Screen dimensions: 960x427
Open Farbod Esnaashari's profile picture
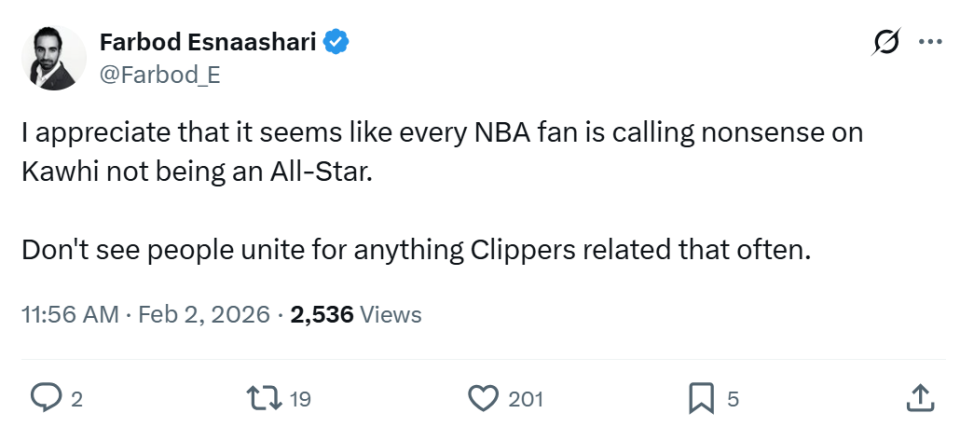(54, 58)
